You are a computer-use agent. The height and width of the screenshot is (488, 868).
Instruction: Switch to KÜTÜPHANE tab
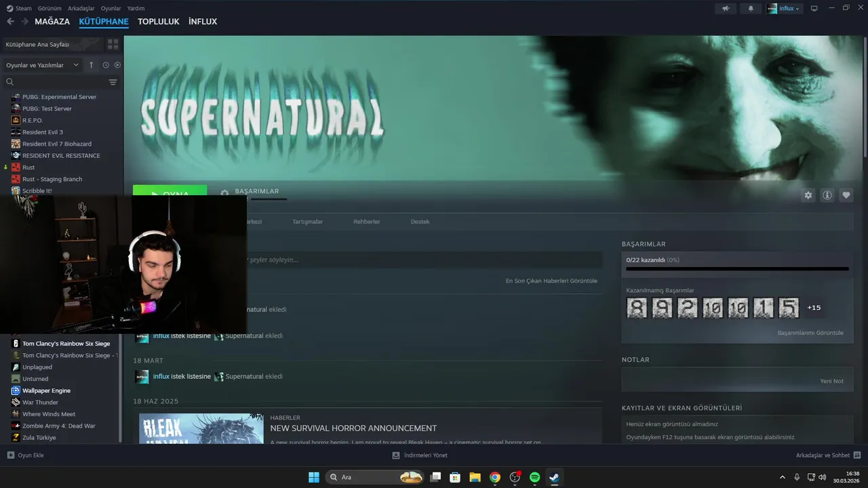(104, 22)
